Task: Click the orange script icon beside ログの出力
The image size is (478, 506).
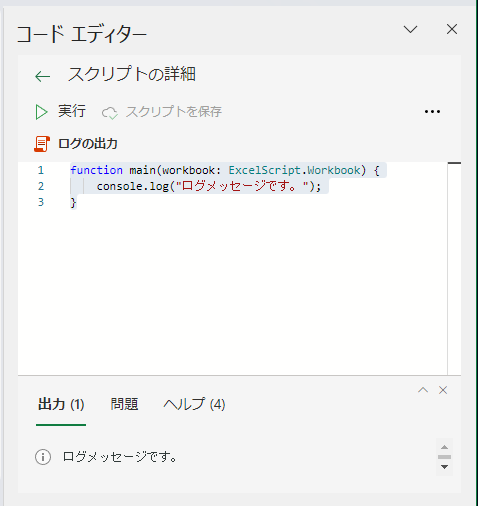Action: click(x=42, y=144)
